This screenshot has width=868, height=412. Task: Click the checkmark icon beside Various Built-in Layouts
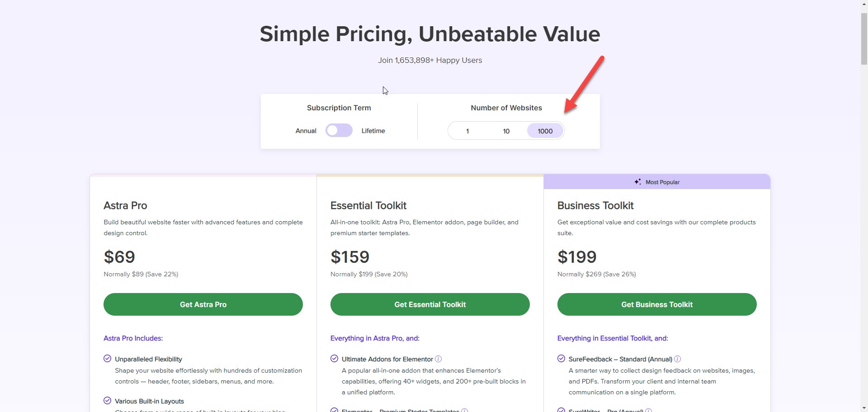(x=107, y=401)
